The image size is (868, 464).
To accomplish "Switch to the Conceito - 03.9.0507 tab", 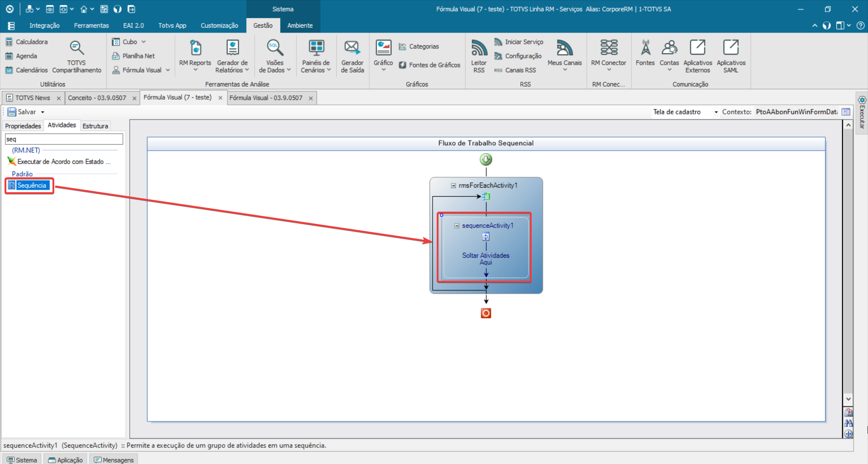I will [97, 98].
